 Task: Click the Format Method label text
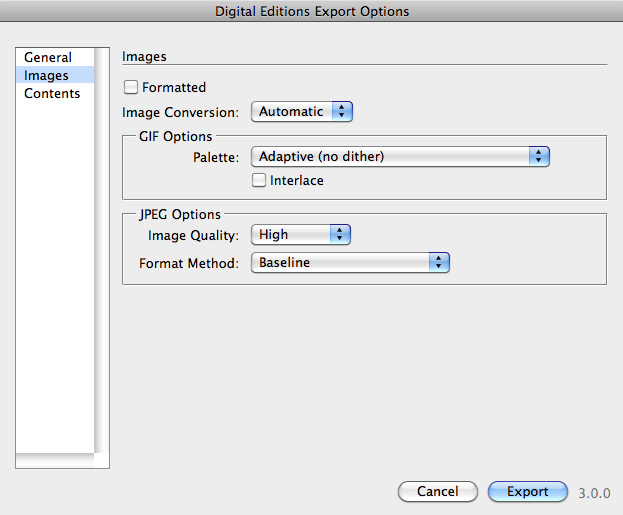(188, 263)
